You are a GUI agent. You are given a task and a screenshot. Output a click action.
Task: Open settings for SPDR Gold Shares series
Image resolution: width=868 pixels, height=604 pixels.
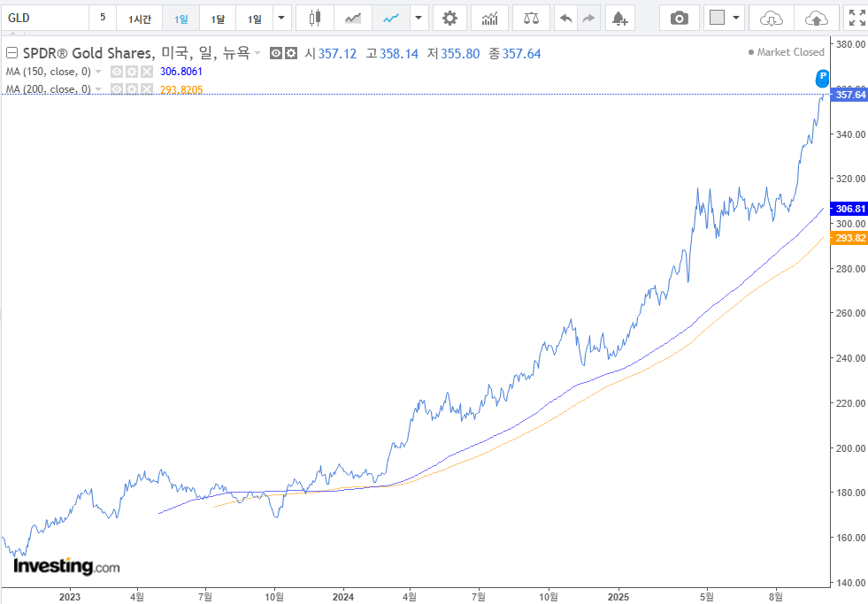tap(291, 53)
